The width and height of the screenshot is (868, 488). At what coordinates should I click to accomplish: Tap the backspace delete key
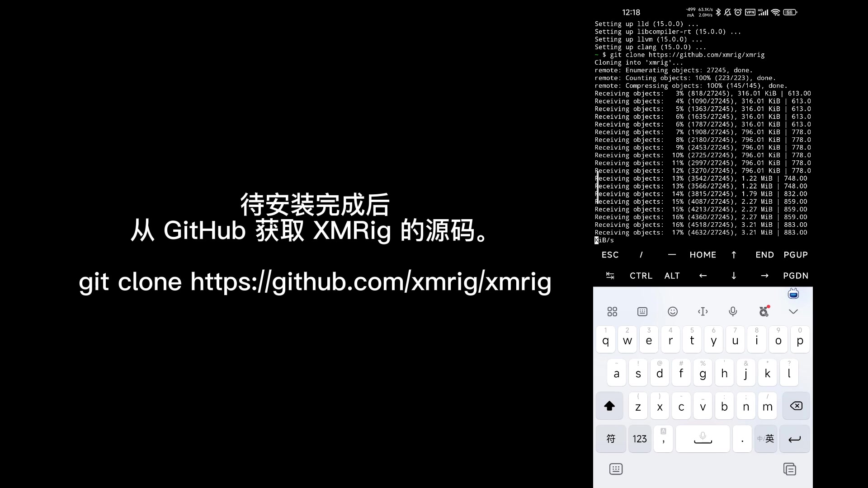click(797, 406)
